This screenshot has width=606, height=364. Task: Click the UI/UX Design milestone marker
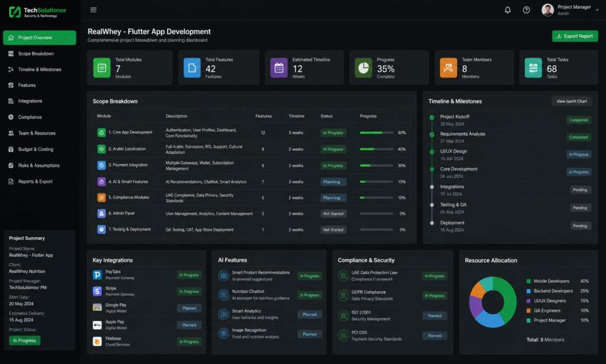pyautogui.click(x=431, y=152)
